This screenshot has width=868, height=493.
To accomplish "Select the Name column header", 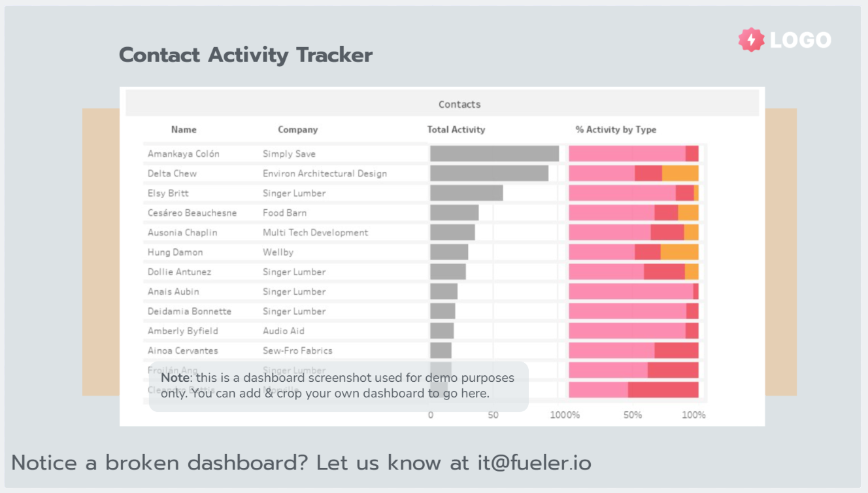I will click(184, 129).
